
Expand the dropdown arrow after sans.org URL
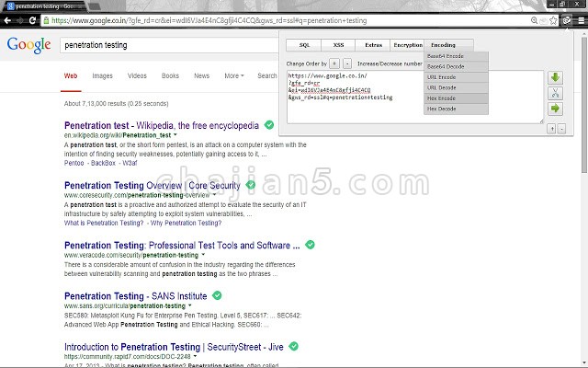pyautogui.click(x=190, y=305)
